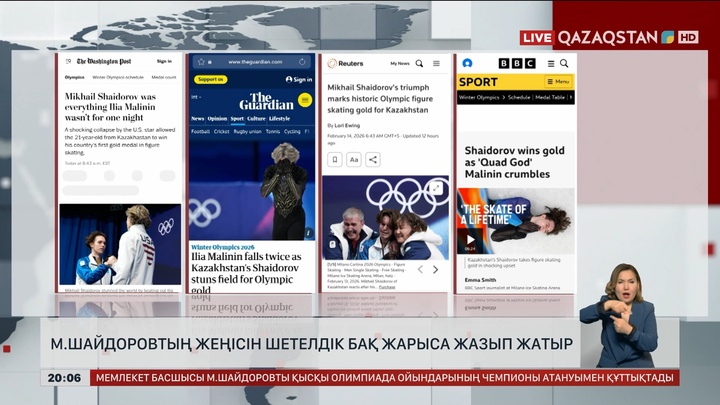
Task: Click the Guardian logo
Action: click(x=266, y=101)
